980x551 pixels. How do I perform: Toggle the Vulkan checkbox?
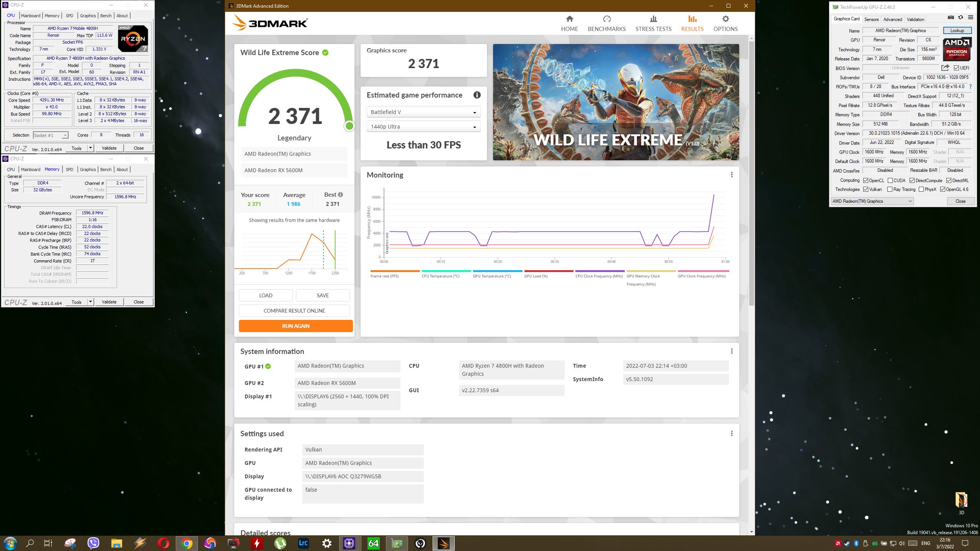(x=866, y=189)
